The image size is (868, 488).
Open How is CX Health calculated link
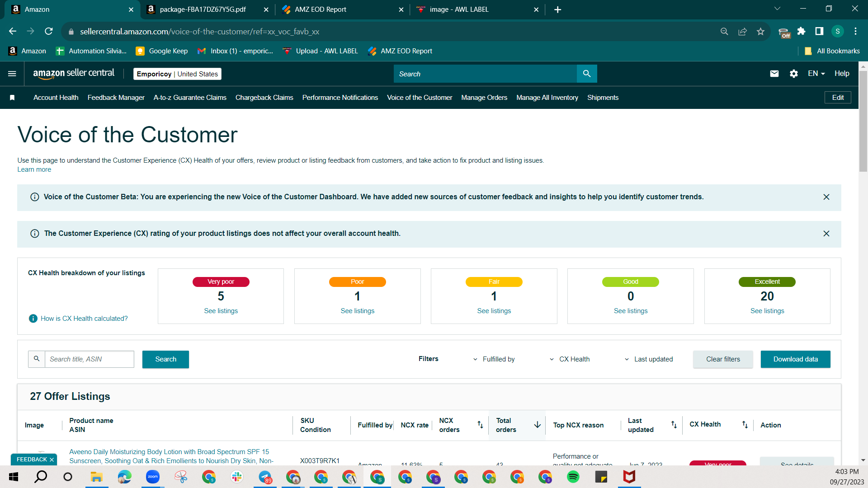tap(84, 319)
